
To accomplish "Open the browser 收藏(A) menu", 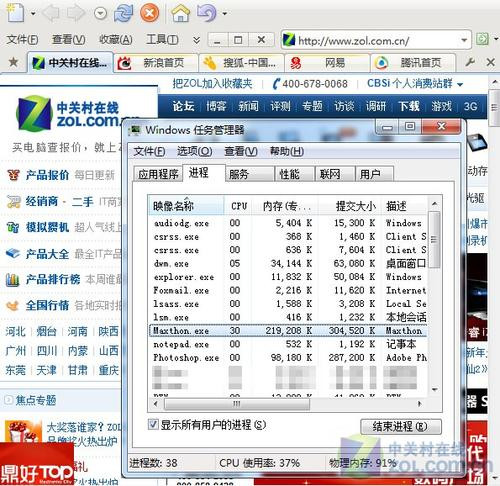I will pyautogui.click(x=116, y=40).
